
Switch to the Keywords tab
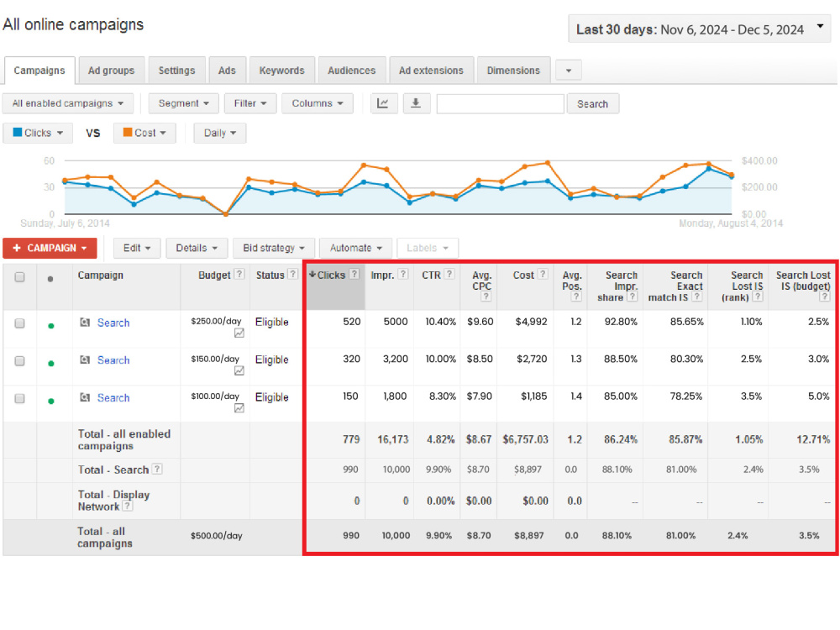click(x=281, y=71)
